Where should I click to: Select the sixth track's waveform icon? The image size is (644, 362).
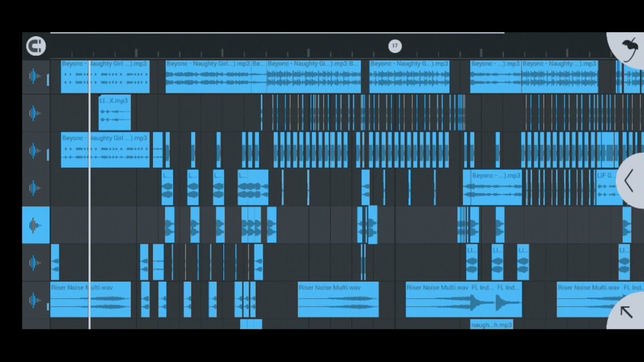(35, 262)
